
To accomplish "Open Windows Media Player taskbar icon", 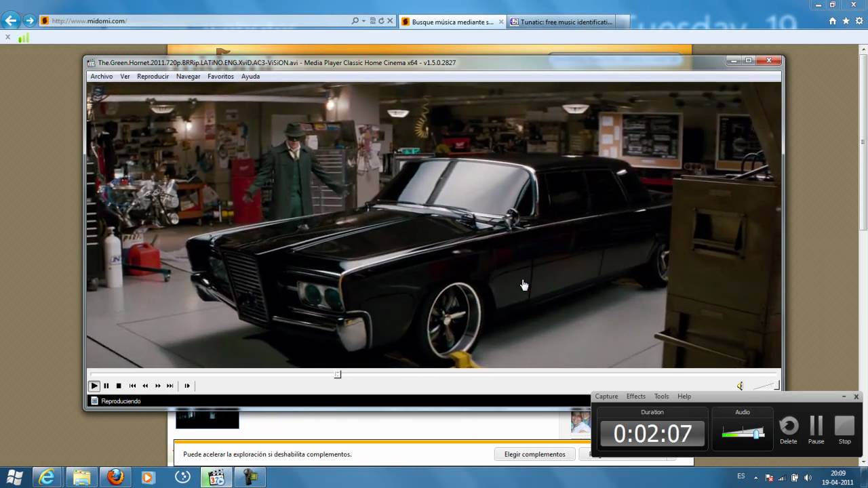I will coord(148,477).
